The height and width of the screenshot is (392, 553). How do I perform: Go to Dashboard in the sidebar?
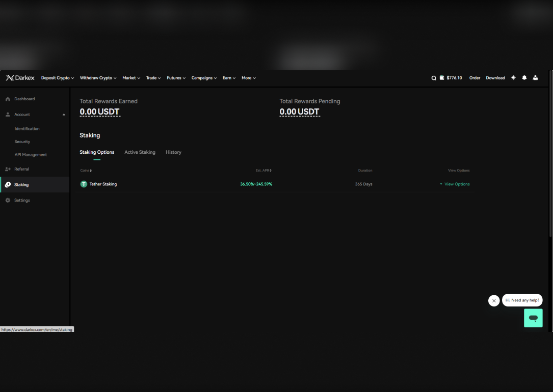point(24,99)
